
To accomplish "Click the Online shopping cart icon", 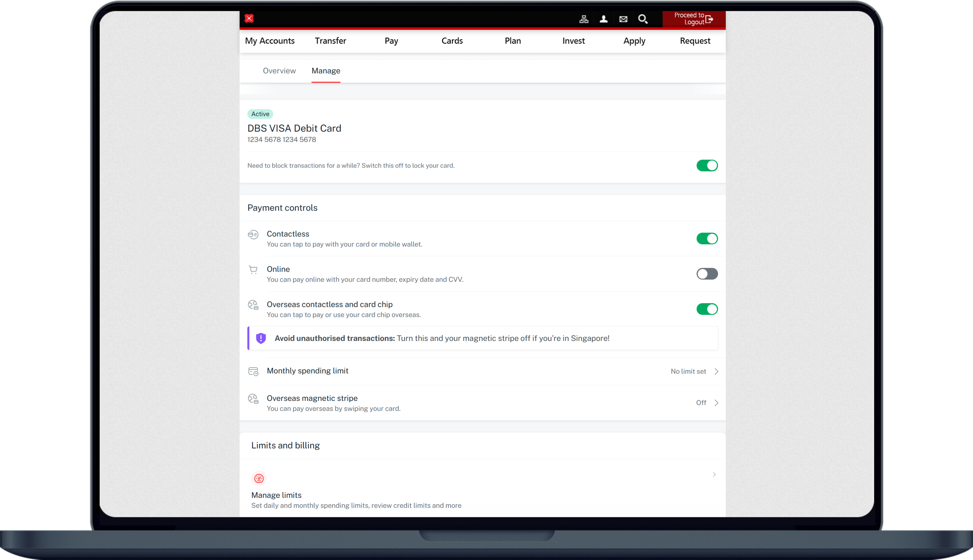I will coord(253,270).
